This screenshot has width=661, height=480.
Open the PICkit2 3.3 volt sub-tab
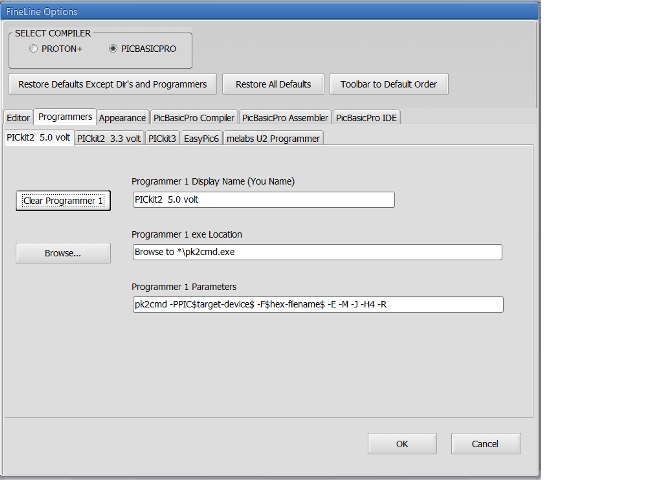pyautogui.click(x=109, y=139)
